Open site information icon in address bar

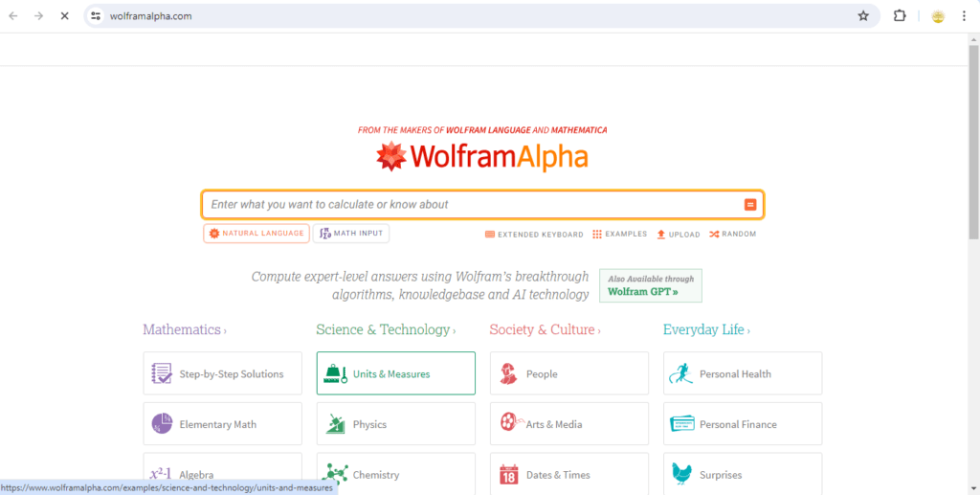pos(96,16)
